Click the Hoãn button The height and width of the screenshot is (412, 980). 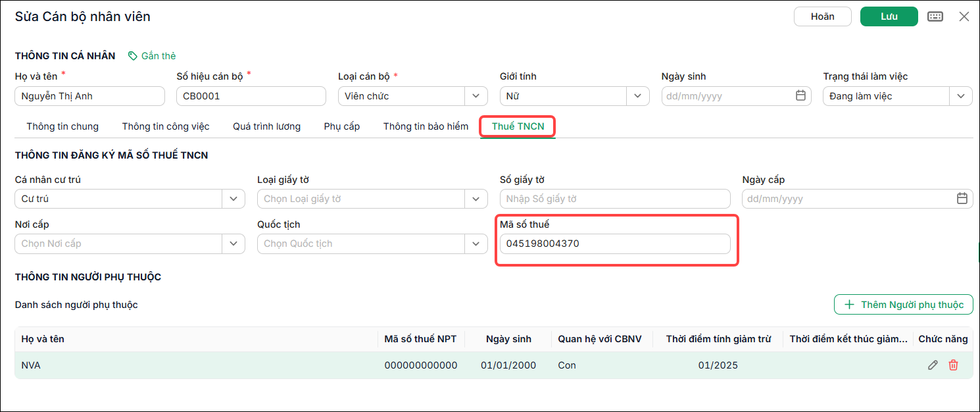pos(823,16)
